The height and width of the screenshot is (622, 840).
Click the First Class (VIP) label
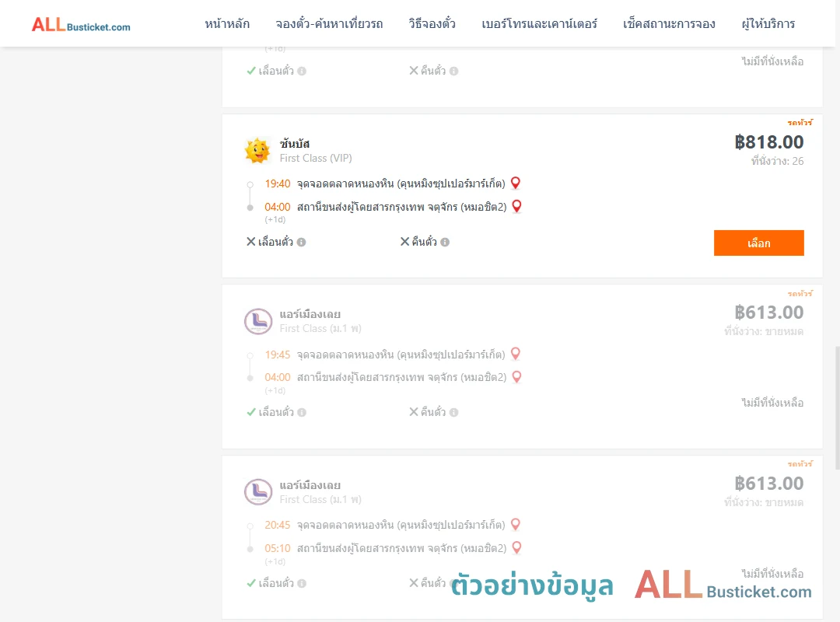(x=316, y=158)
